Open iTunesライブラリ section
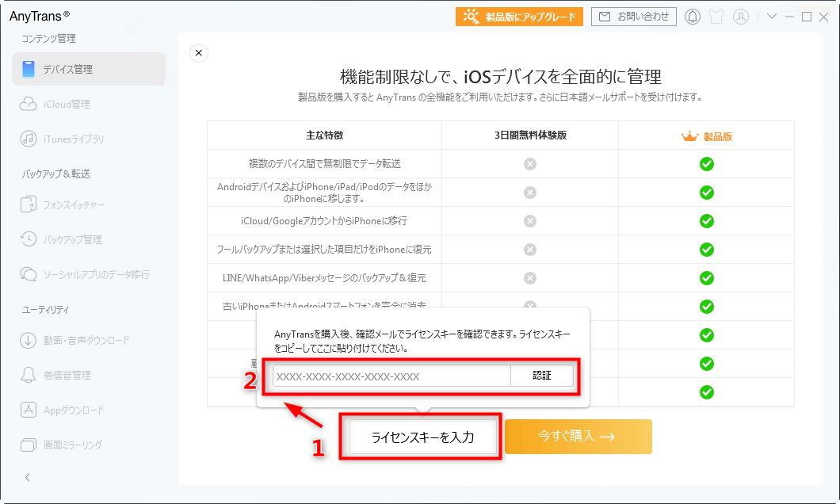840x504 pixels. [x=74, y=139]
